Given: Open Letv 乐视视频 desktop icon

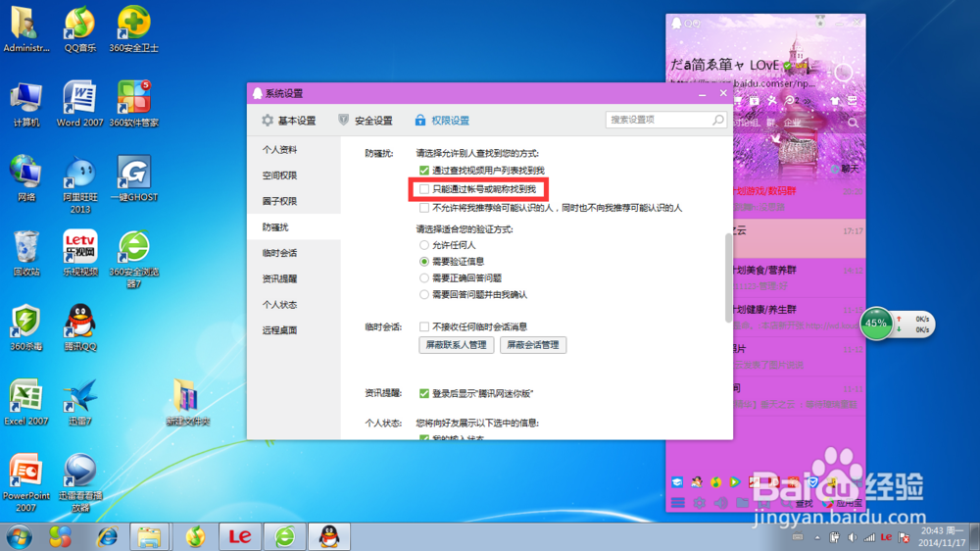Looking at the screenshot, I should [x=80, y=253].
